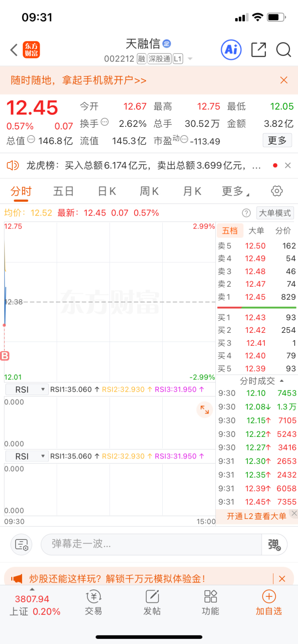
Task: Tap the 深股通 tag
Action: click(159, 59)
